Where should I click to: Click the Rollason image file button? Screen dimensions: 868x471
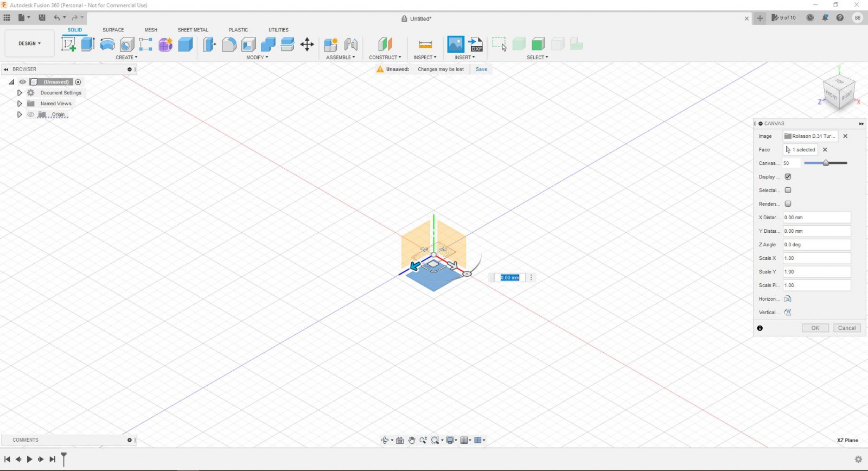[810, 136]
